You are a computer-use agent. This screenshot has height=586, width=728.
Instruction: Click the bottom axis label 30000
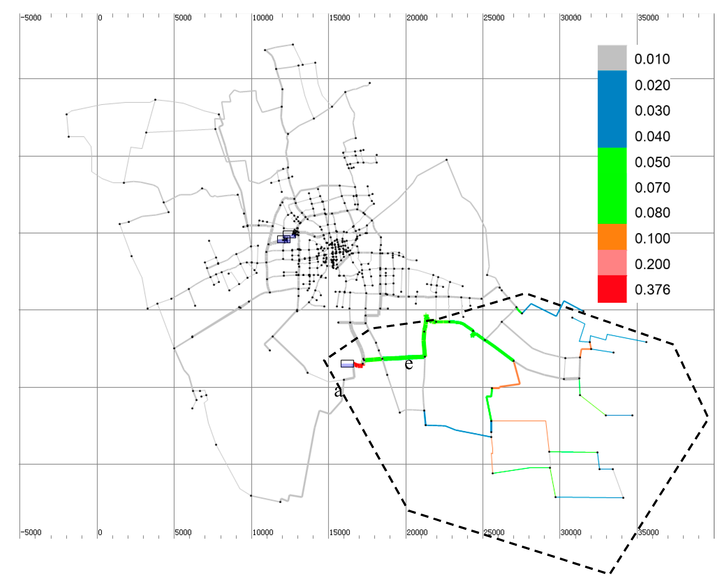[x=571, y=532]
